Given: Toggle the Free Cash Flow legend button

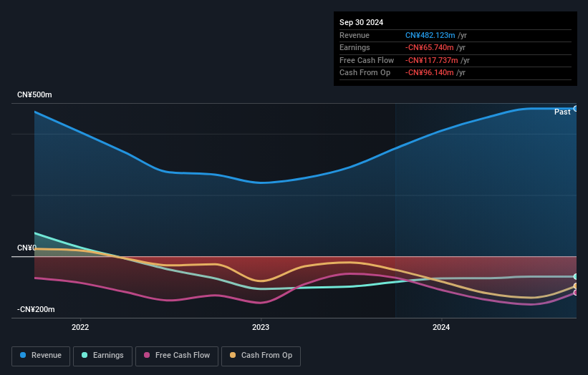Looking at the screenshot, I should tap(177, 356).
